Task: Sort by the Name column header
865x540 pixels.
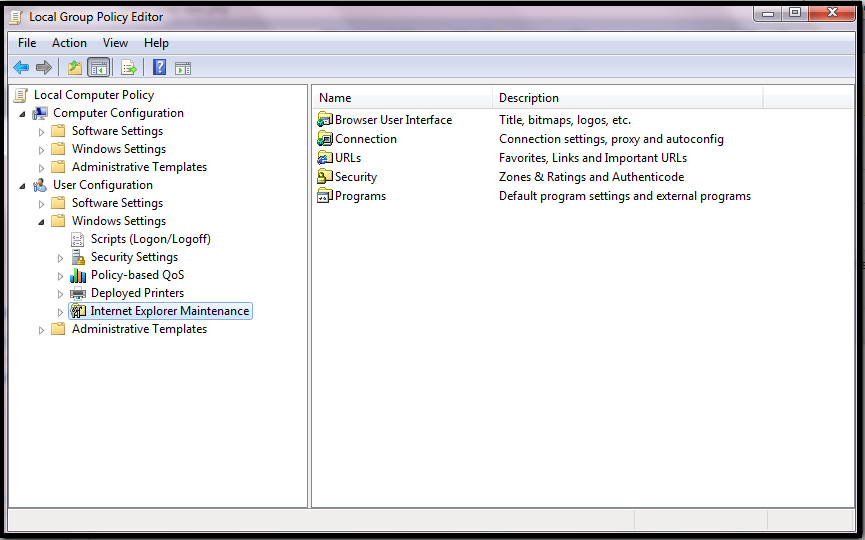Action: pyautogui.click(x=403, y=98)
